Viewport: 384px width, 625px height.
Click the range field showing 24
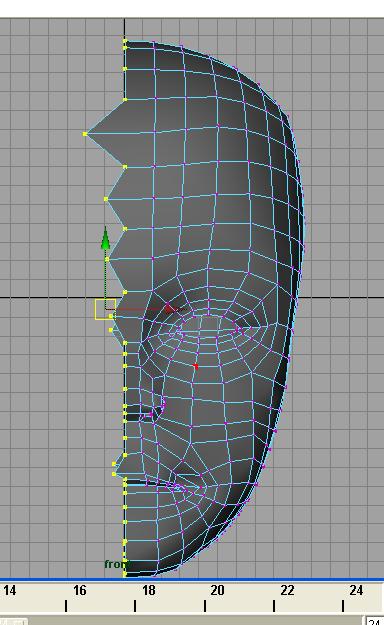pyautogui.click(x=374, y=621)
